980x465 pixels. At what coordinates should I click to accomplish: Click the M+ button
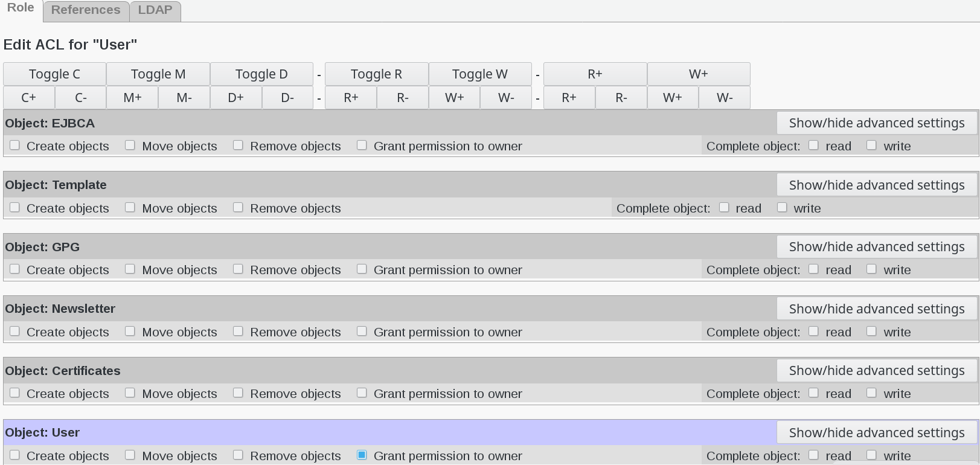(x=132, y=98)
